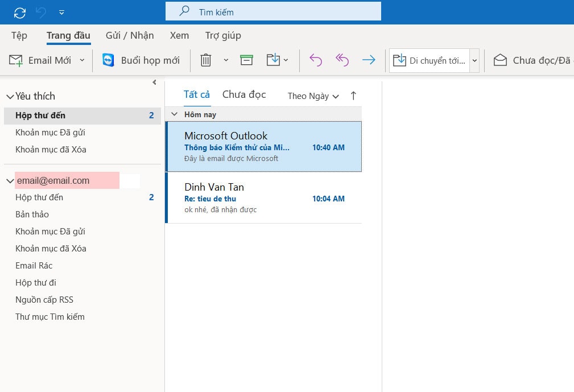
Task: Open account's Khoản mục đã Xóa folder
Action: click(x=51, y=249)
